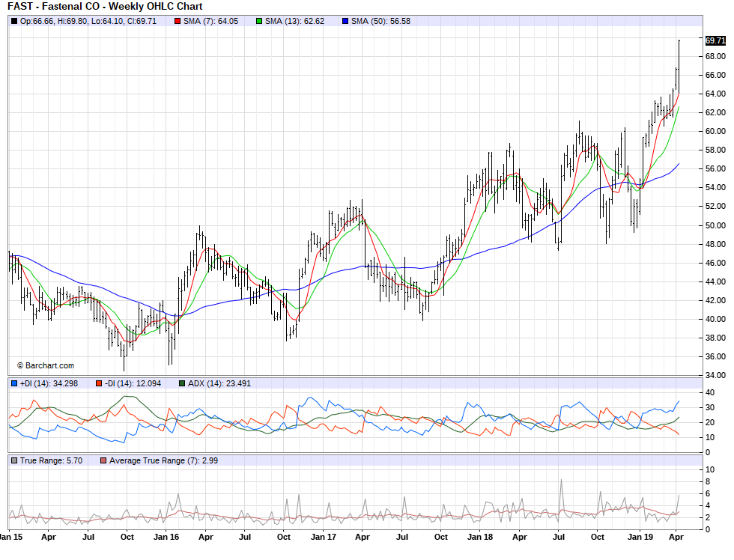Click the red SMA (7) legend swatch
This screenshot has width=734, height=560.
tap(178, 21)
